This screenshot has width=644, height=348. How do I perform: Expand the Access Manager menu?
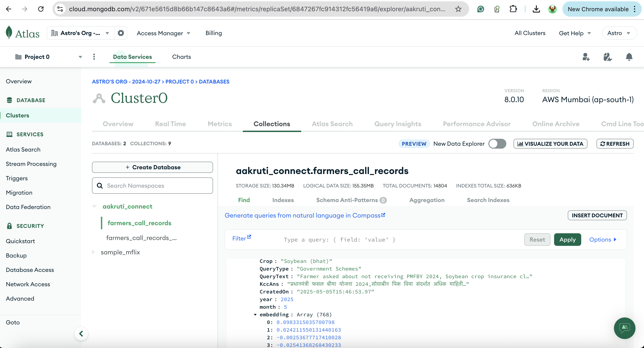pos(163,33)
